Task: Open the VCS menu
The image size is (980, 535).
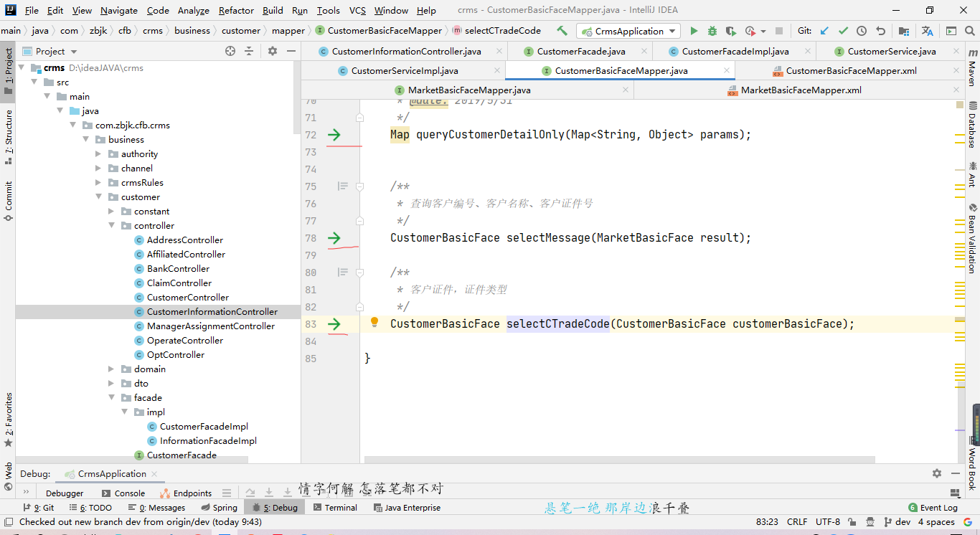Action: coord(357,10)
